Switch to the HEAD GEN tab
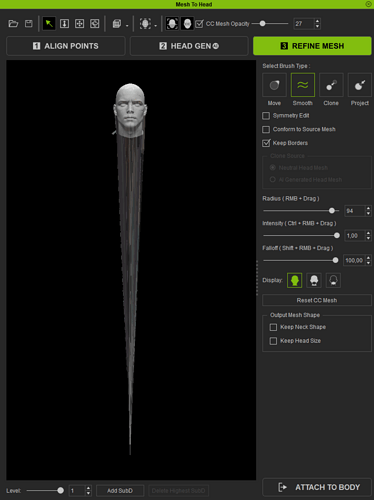This screenshot has height=500, width=374. click(189, 46)
